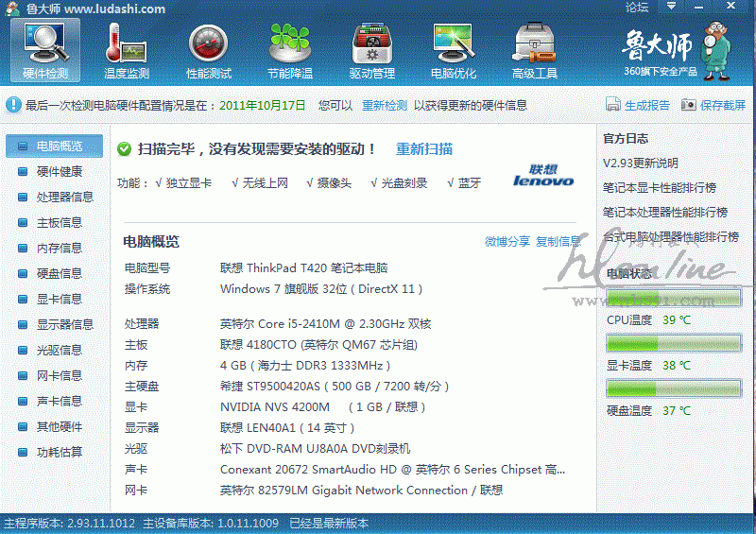756x534 pixels.
Task: Open 台式电脑处理器性能排行榜 link
Action: click(x=671, y=237)
